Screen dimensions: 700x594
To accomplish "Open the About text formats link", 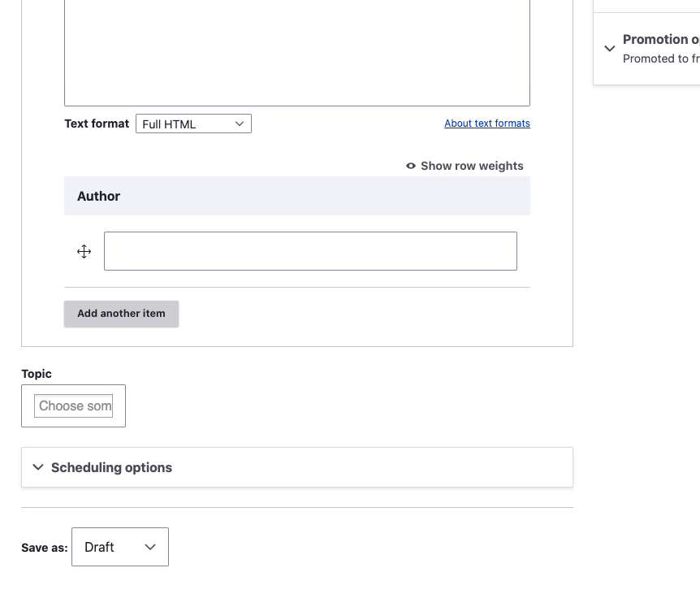I will click(487, 124).
